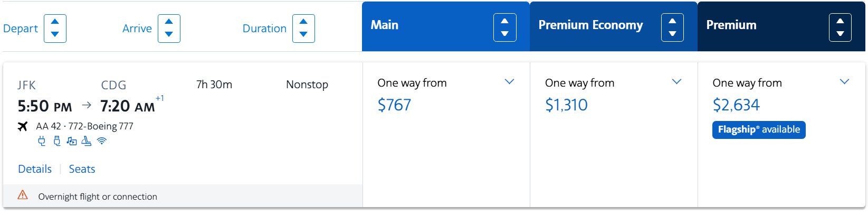Screen dimensions: 868x215
Task: Click the Wi-Fi amenity icon
Action: 102,141
